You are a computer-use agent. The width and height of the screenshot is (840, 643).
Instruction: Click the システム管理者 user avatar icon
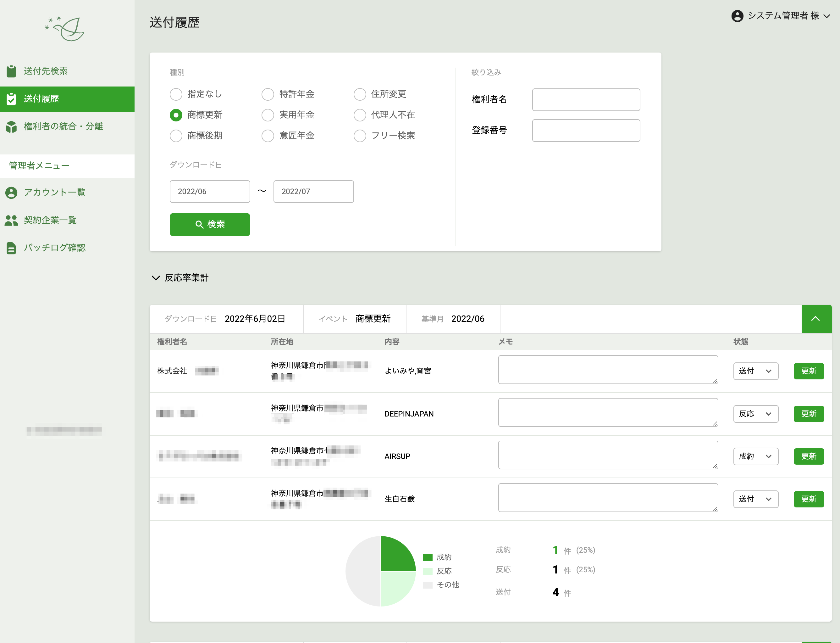(737, 16)
